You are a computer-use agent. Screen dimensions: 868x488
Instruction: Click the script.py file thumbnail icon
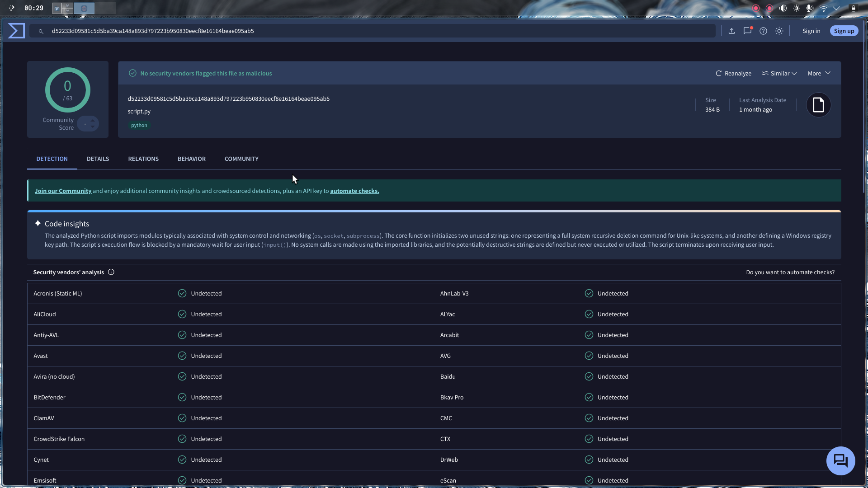click(x=818, y=104)
